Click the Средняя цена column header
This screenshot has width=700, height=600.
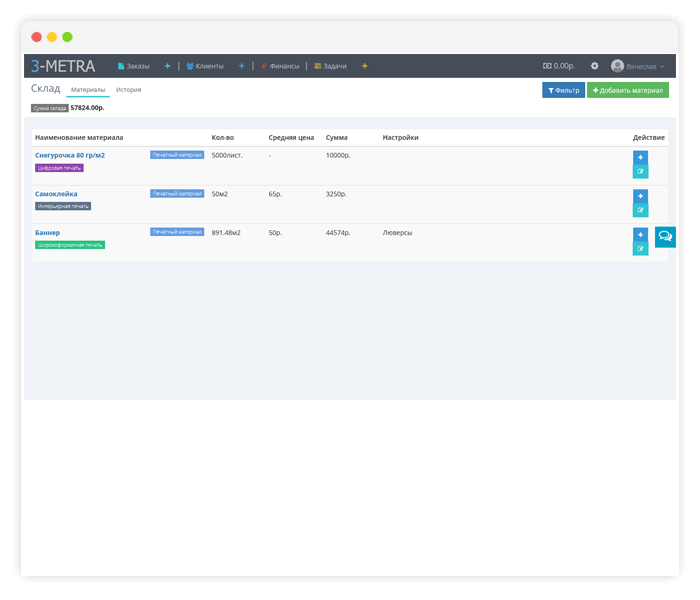291,138
